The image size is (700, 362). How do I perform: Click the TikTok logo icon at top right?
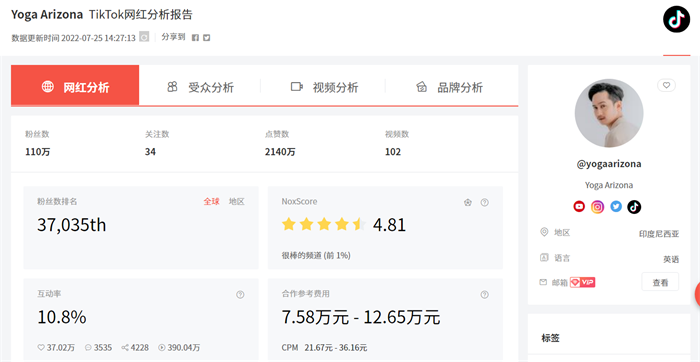pos(676,19)
